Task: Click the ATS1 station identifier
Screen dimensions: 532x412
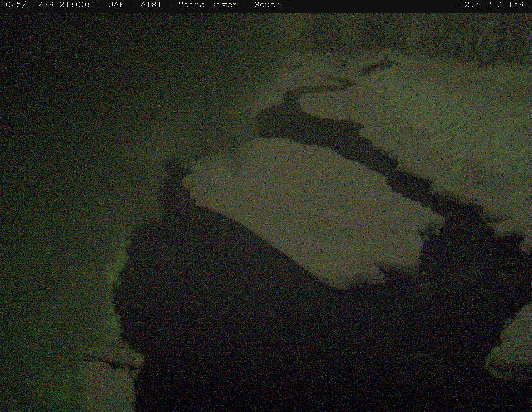Action: click(x=151, y=5)
